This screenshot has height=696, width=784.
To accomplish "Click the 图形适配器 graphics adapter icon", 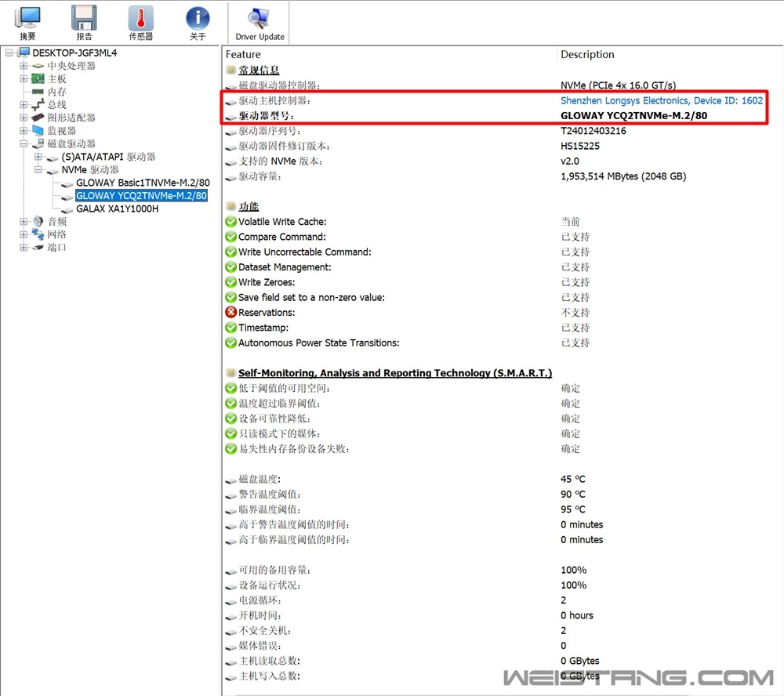I will (38, 118).
